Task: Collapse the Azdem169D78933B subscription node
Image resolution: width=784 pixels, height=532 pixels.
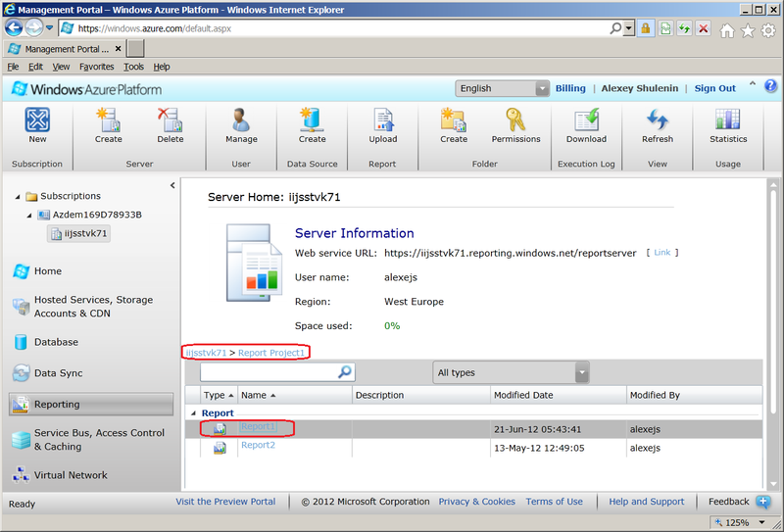Action: pos(29,215)
